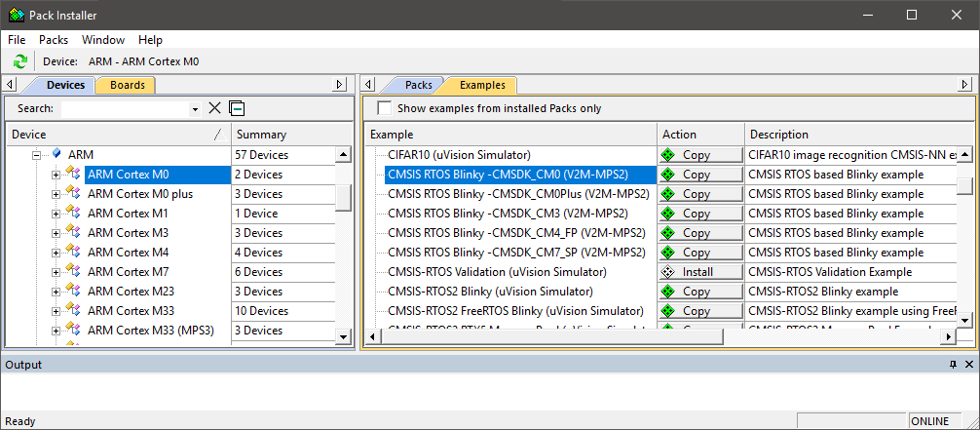Viewport: 980px width, 430px height.
Task: Sort by the Device column header
Action: 118,134
